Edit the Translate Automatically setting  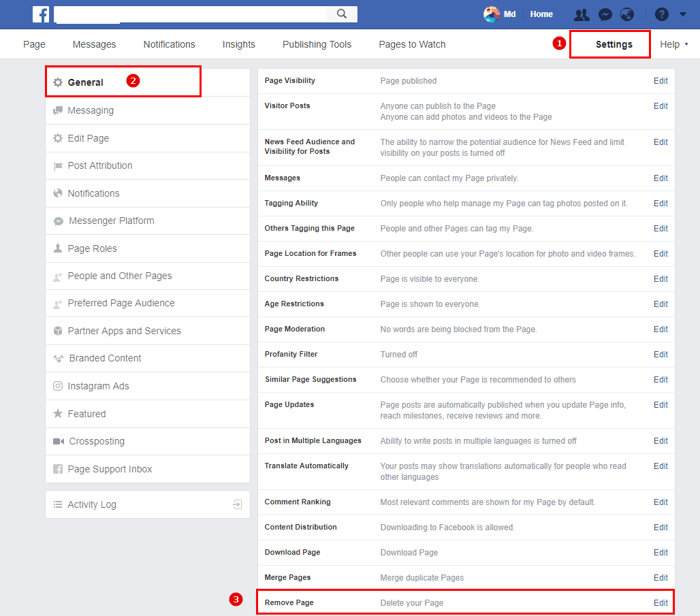[661, 466]
